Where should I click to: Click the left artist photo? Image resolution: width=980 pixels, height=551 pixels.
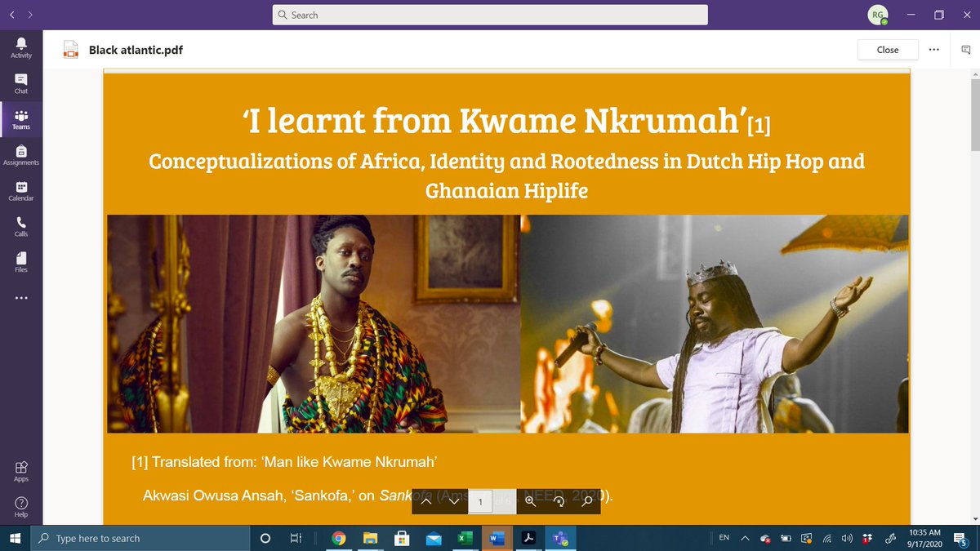314,323
